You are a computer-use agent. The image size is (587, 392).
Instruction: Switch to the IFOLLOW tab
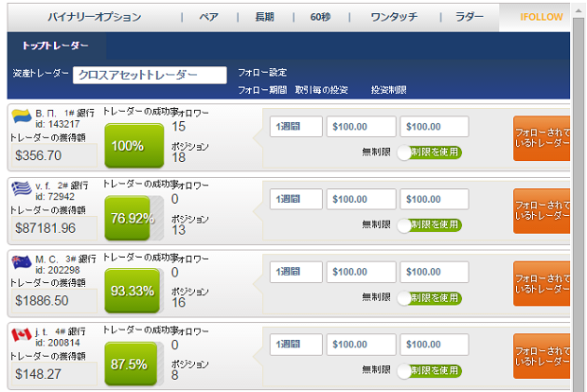541,17
